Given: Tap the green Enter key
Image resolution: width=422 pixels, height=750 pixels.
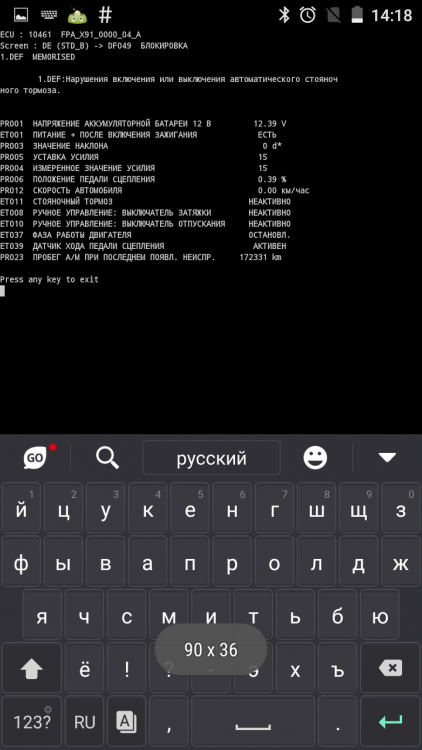Looking at the screenshot, I should pos(390,722).
